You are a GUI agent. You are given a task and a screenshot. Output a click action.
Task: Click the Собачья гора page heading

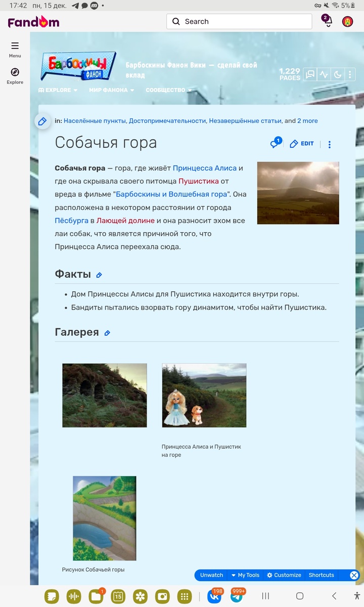click(x=106, y=143)
